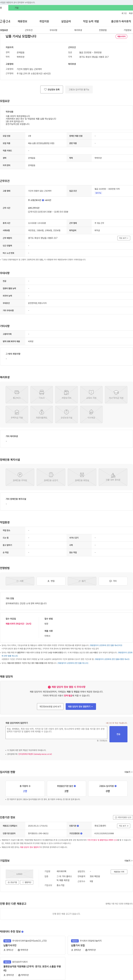Click the 식사제공 icon

coord(91,414)
